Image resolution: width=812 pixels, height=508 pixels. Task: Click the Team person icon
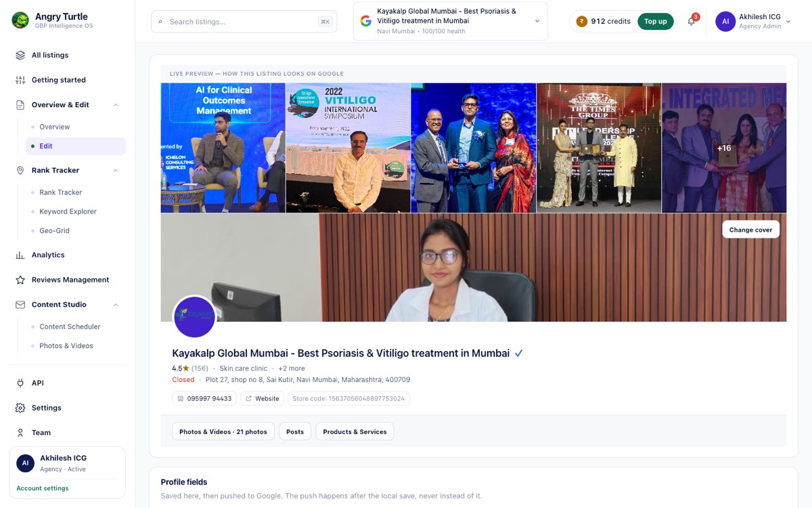coord(20,433)
